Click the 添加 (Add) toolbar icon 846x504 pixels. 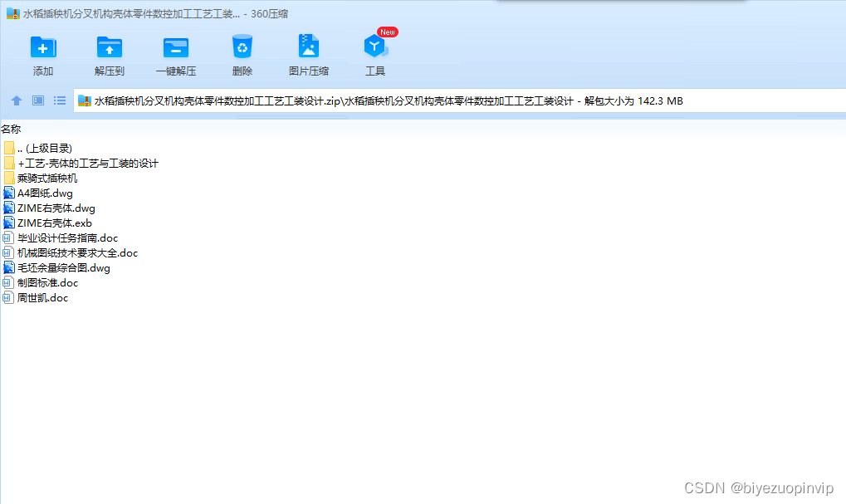(x=43, y=47)
